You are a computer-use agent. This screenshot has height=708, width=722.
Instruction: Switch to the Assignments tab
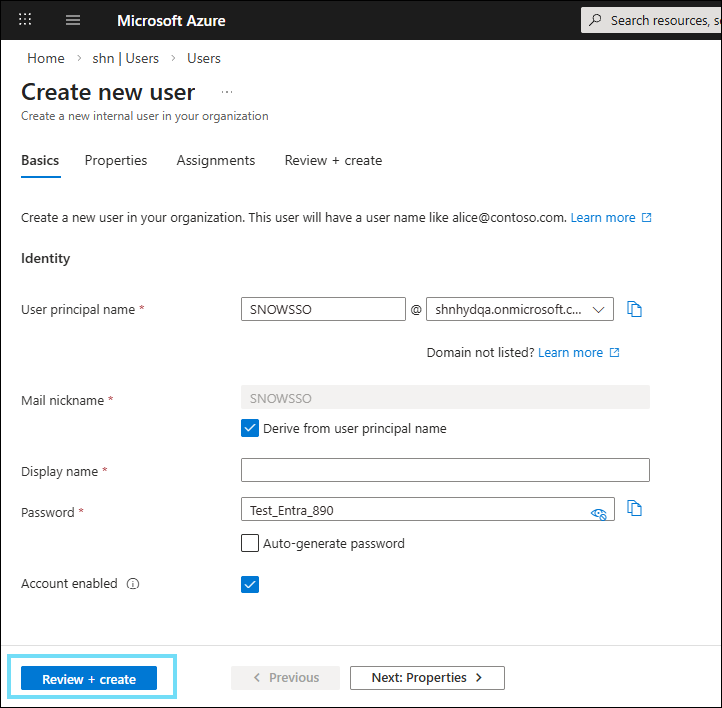[x=216, y=160]
